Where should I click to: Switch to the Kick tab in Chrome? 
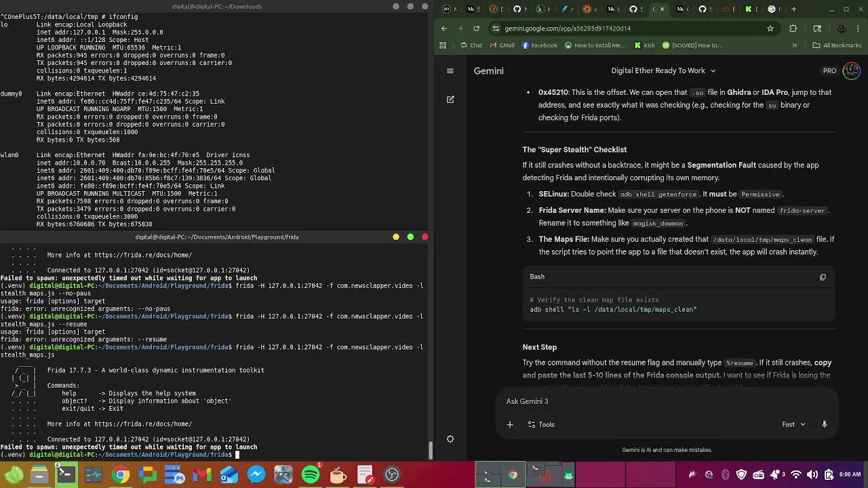click(752, 9)
